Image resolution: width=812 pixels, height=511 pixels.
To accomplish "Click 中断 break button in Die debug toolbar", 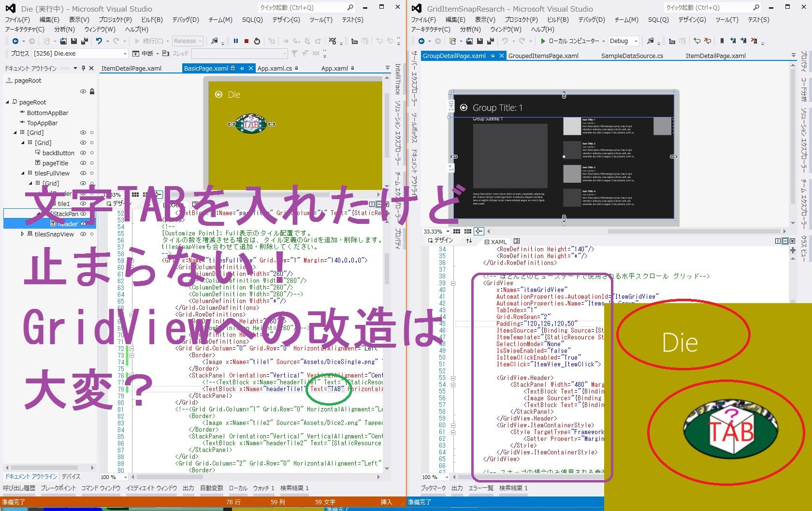I will pyautogui.click(x=143, y=54).
